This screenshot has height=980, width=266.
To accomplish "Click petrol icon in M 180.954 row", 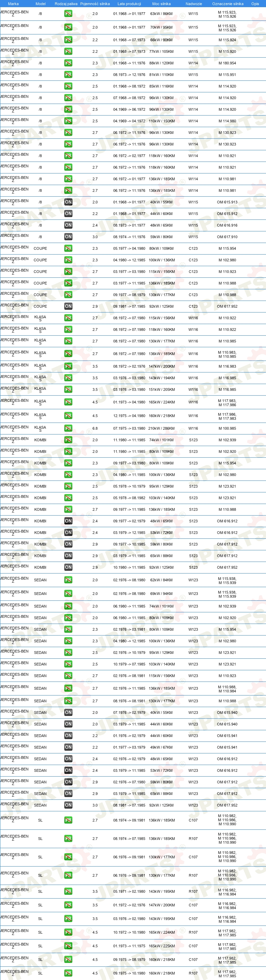I will [x=68, y=63].
